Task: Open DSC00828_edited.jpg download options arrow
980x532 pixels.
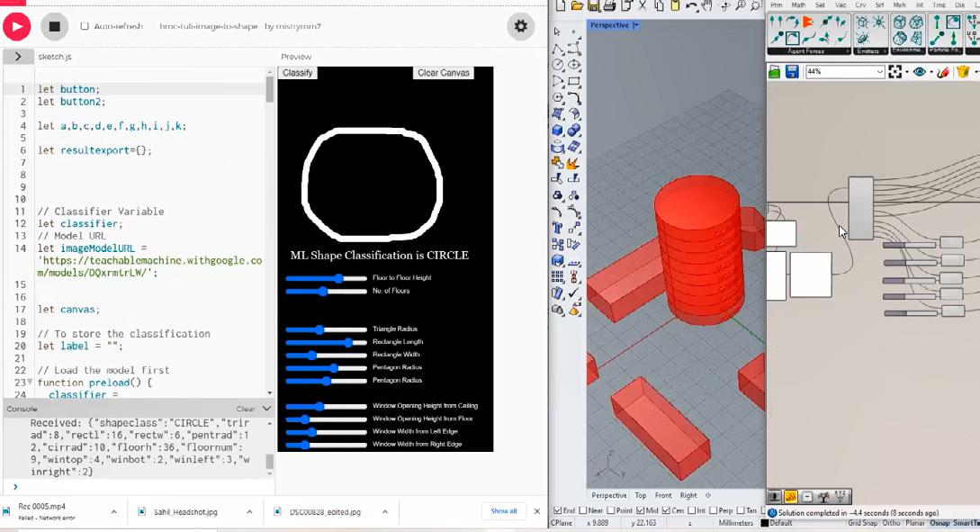Action: click(x=385, y=512)
